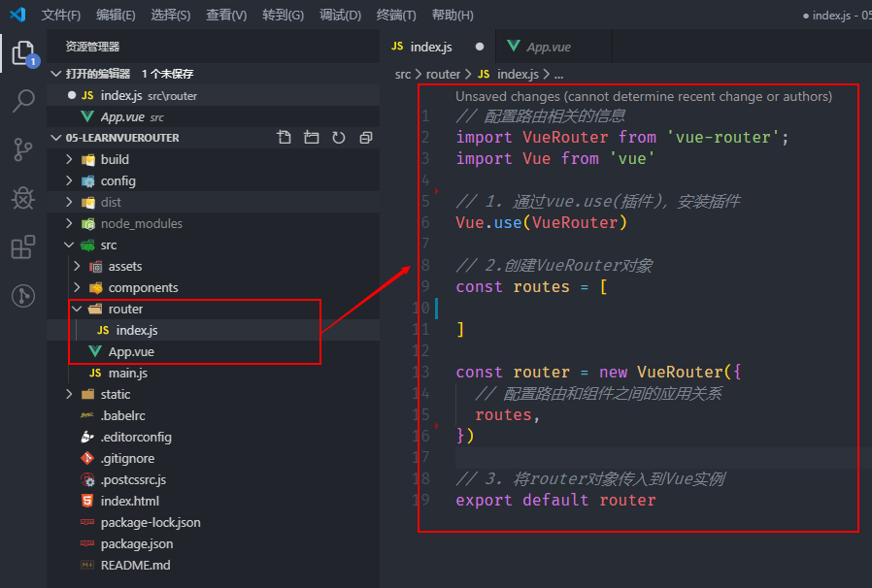
Task: Open the Git graph circle icon
Action: (x=23, y=296)
